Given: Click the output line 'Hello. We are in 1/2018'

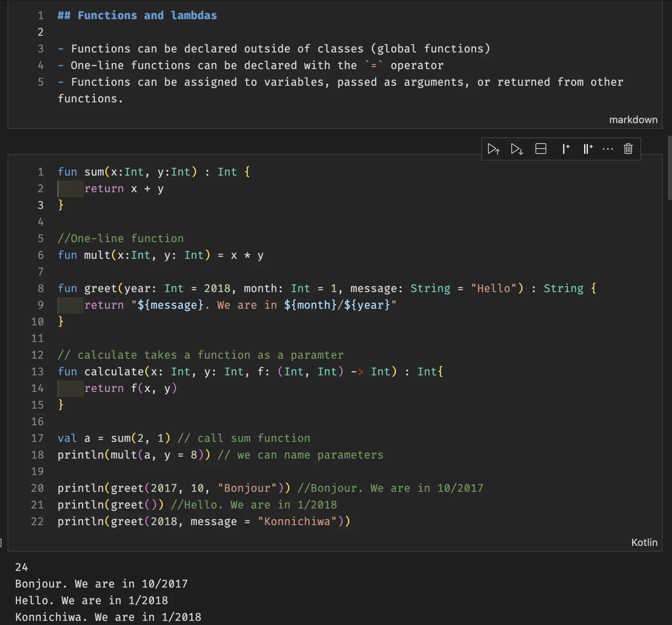Looking at the screenshot, I should coord(92,600).
